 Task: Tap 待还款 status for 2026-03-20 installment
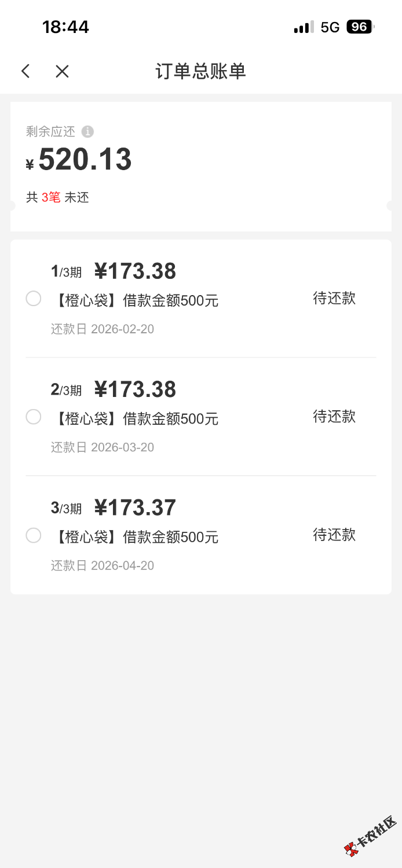[x=334, y=417]
